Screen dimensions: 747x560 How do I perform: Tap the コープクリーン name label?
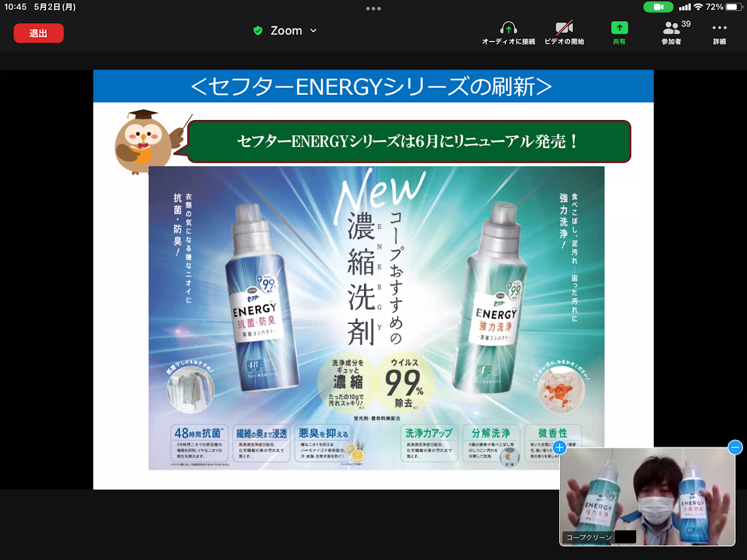(589, 537)
